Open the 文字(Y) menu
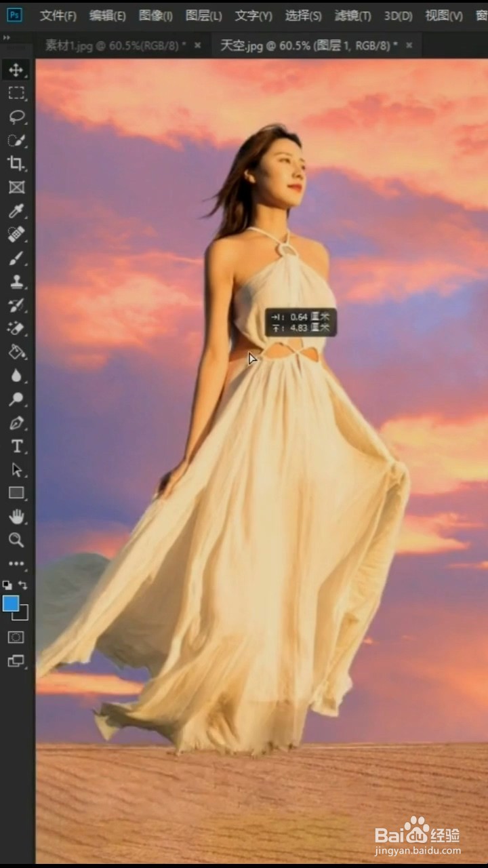Viewport: 488px width, 868px height. coord(253,16)
